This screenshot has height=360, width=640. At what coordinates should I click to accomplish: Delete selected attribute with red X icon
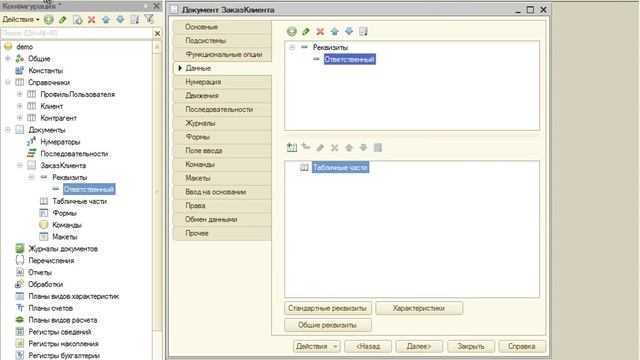coord(320,31)
